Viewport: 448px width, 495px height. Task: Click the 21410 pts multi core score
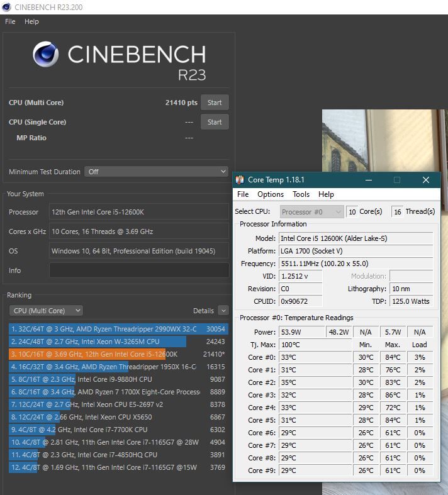(181, 103)
